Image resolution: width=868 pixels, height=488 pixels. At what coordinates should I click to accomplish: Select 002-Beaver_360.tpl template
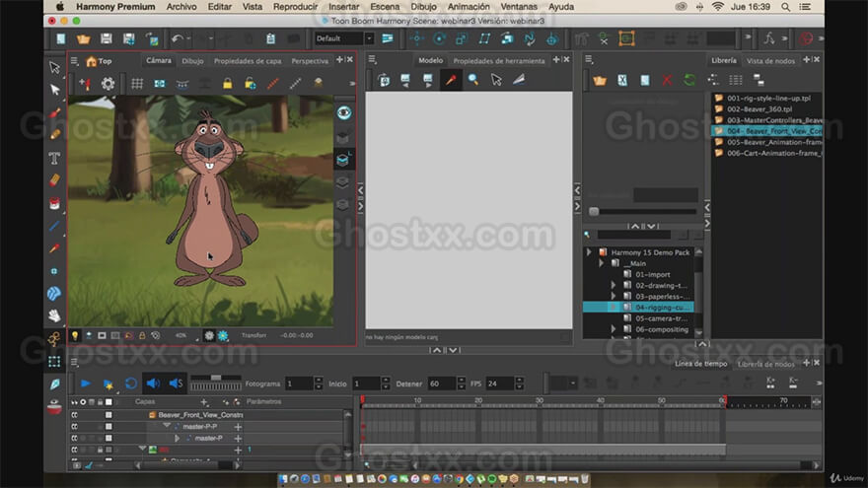click(759, 109)
